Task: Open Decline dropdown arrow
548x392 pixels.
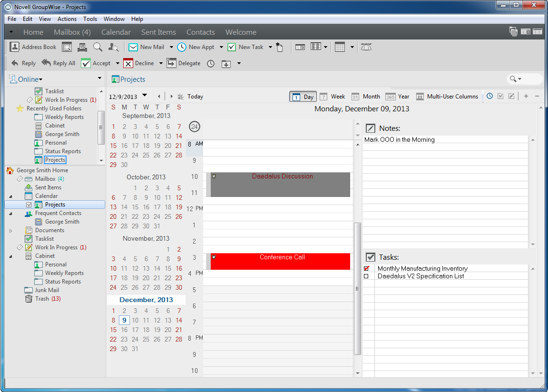Action: [161, 63]
